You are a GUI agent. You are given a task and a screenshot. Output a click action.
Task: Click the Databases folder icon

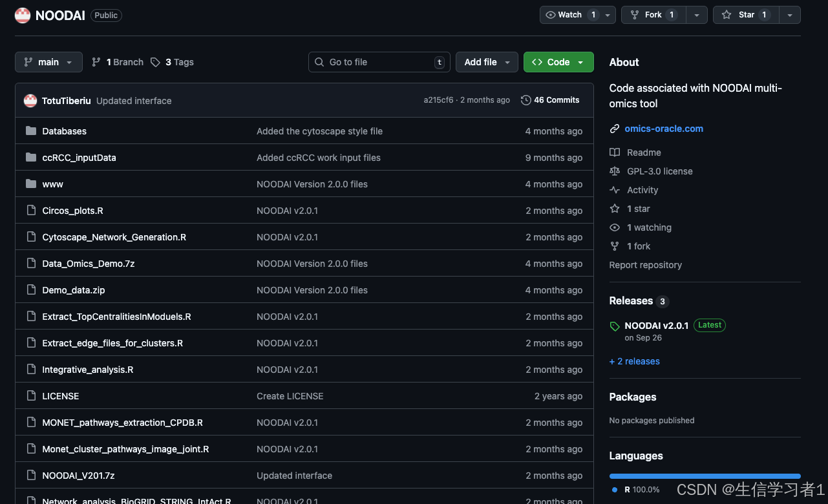coord(31,131)
